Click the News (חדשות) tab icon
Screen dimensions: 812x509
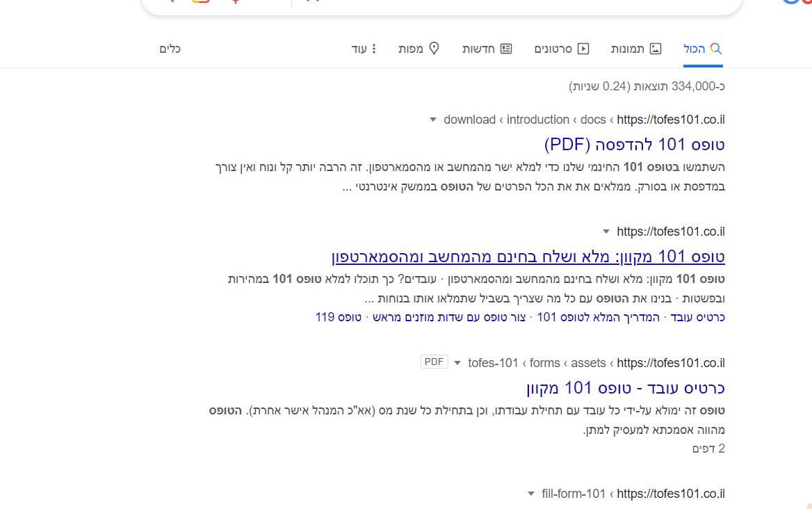click(506, 49)
